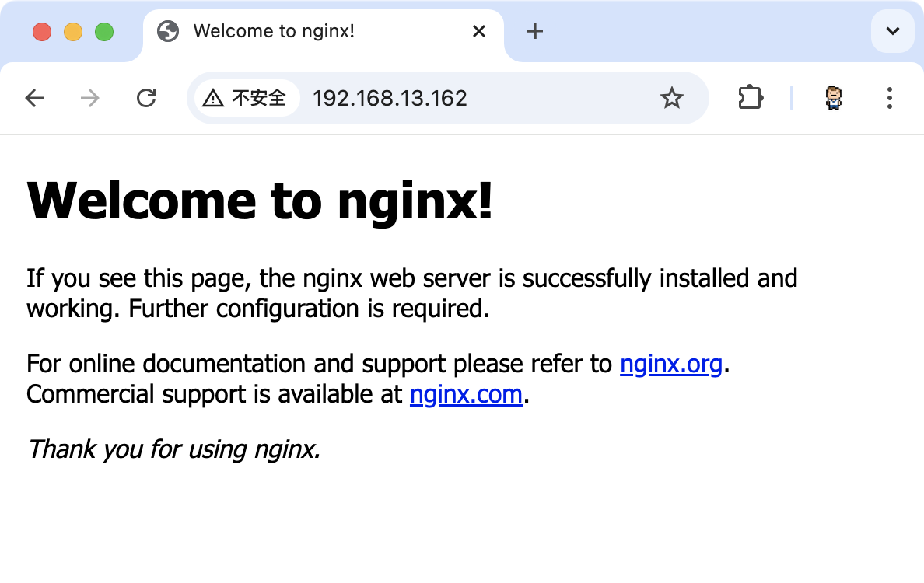
Task: Open the nginx.org documentation link
Action: 670,364
